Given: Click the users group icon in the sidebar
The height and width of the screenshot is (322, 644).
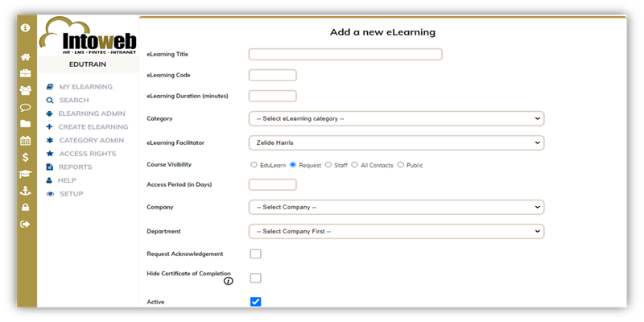Looking at the screenshot, I should click(x=25, y=90).
